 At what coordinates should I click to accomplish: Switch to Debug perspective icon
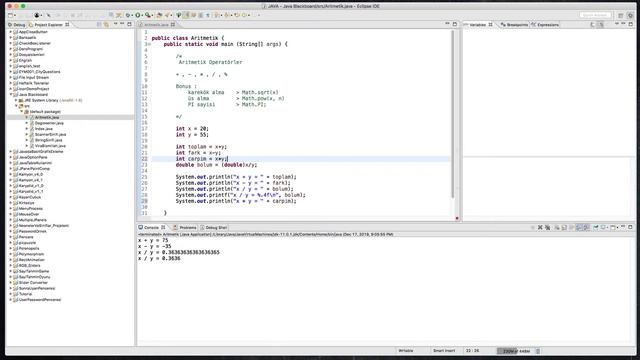(x=630, y=15)
